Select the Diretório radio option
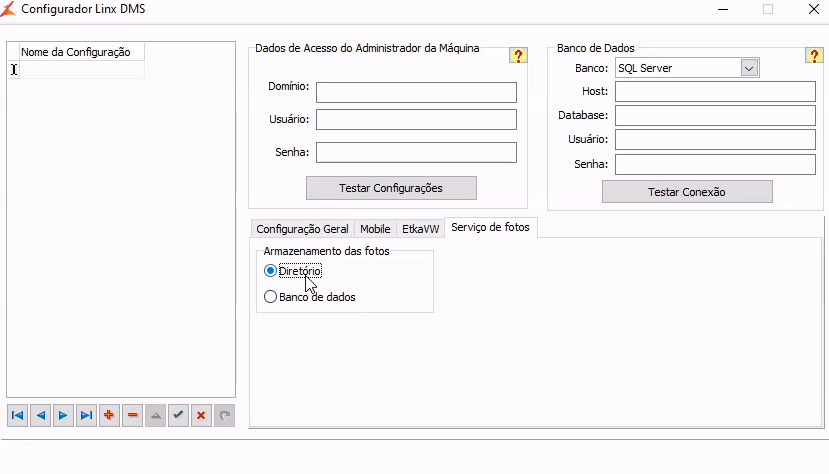The height and width of the screenshot is (474, 829). click(x=292, y=271)
